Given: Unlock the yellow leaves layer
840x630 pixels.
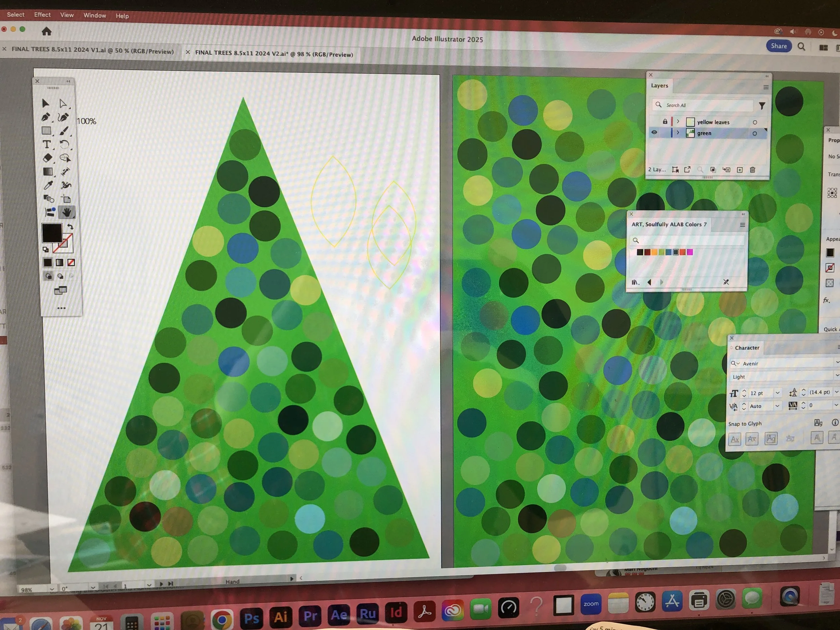Looking at the screenshot, I should click(665, 122).
